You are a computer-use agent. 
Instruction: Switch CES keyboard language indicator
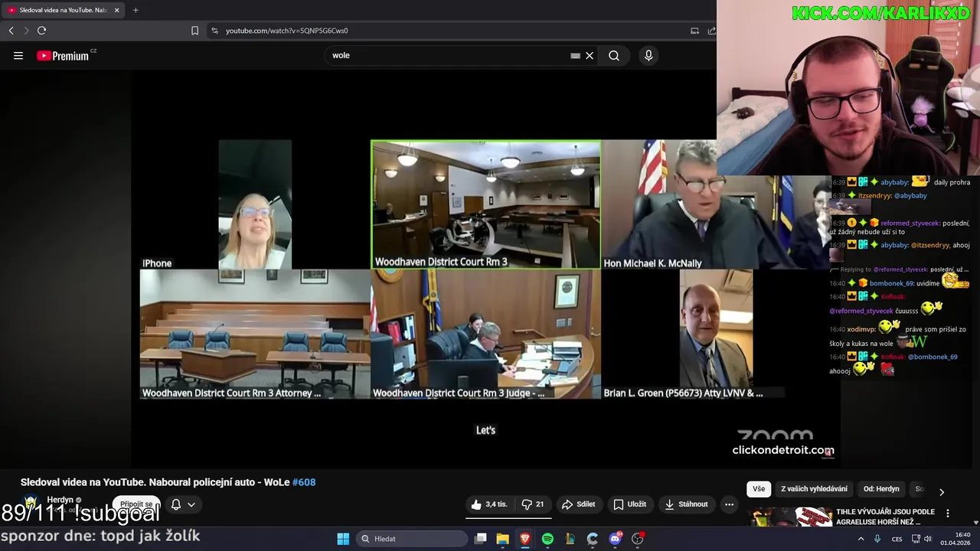point(897,539)
